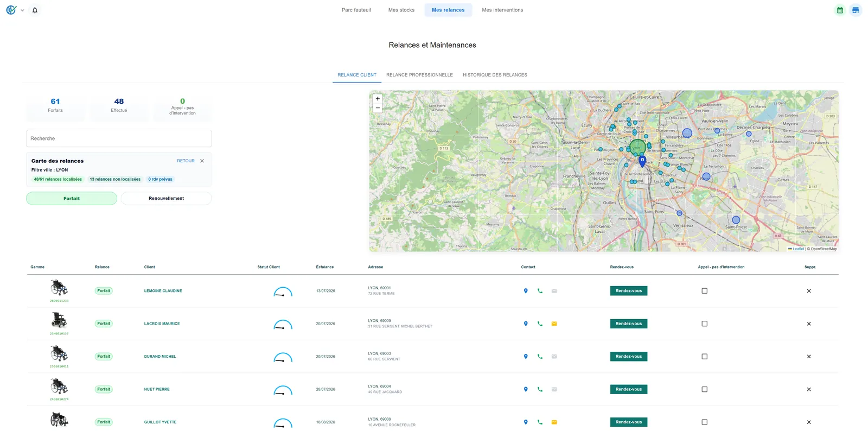Schedule Rendez-vous for LACROIX MAURICE
The image size is (868, 431).
pyautogui.click(x=629, y=324)
